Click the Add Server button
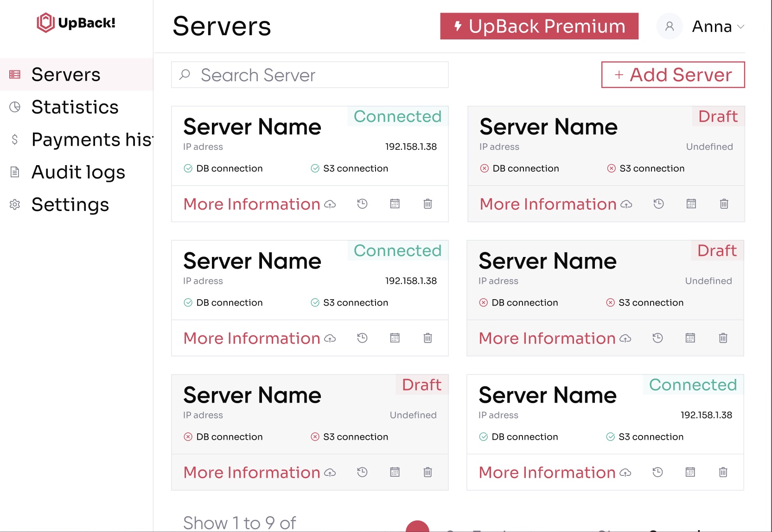Viewport: 772px width, 532px height. pos(673,75)
